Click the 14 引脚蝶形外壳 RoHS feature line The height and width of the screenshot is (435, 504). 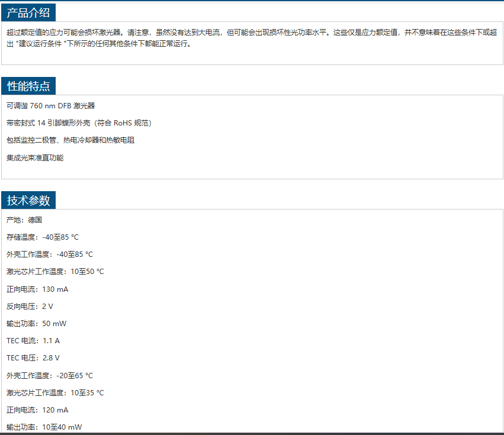coord(80,123)
